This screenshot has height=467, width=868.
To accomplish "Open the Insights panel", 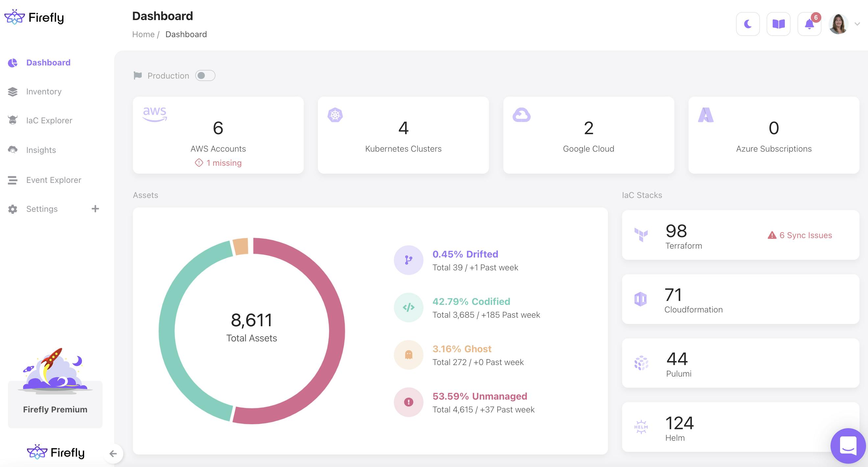I will pyautogui.click(x=41, y=150).
